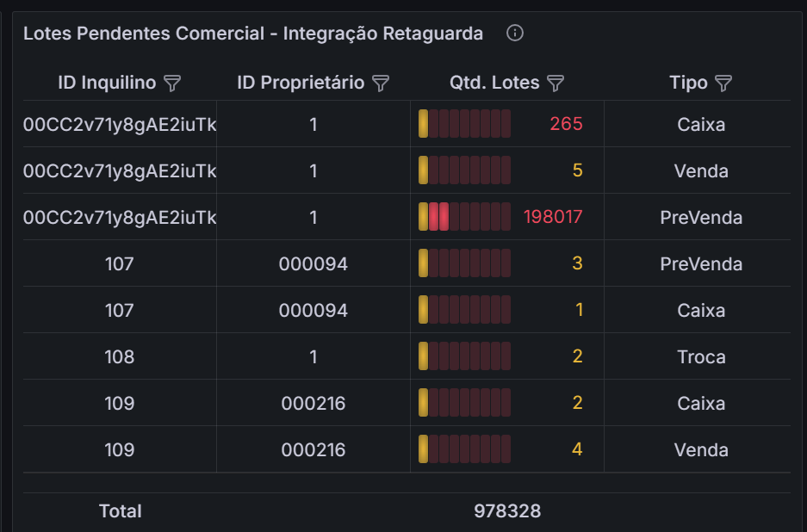The image size is (807, 532).
Task: Click the Venda cell with 4 lotes
Action: [701, 449]
